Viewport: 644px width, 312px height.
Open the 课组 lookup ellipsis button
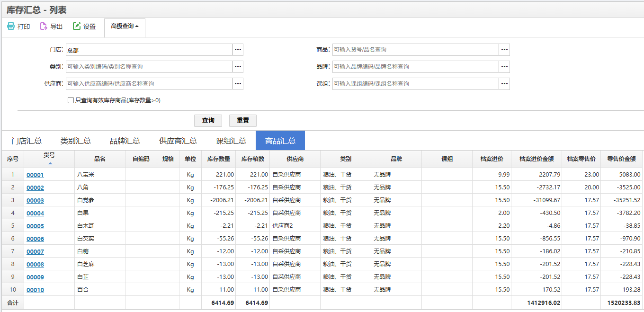(x=504, y=84)
